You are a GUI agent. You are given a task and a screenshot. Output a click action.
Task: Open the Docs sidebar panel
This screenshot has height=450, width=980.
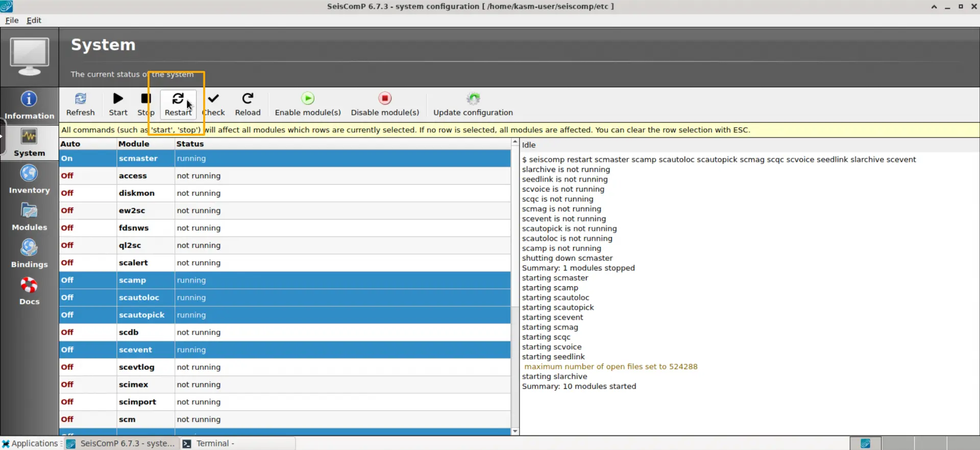pyautogui.click(x=29, y=292)
